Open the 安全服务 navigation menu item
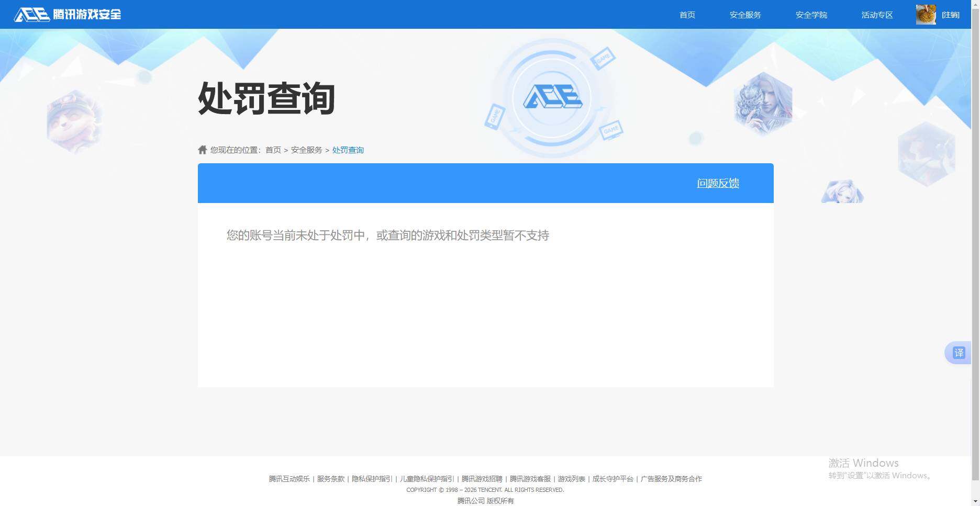 (745, 15)
